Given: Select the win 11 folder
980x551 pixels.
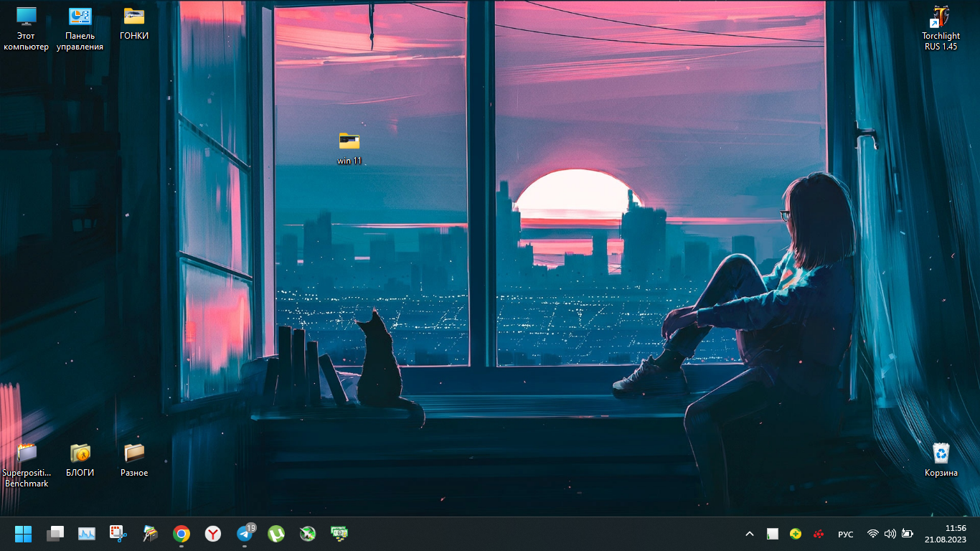Looking at the screenshot, I should tap(349, 149).
